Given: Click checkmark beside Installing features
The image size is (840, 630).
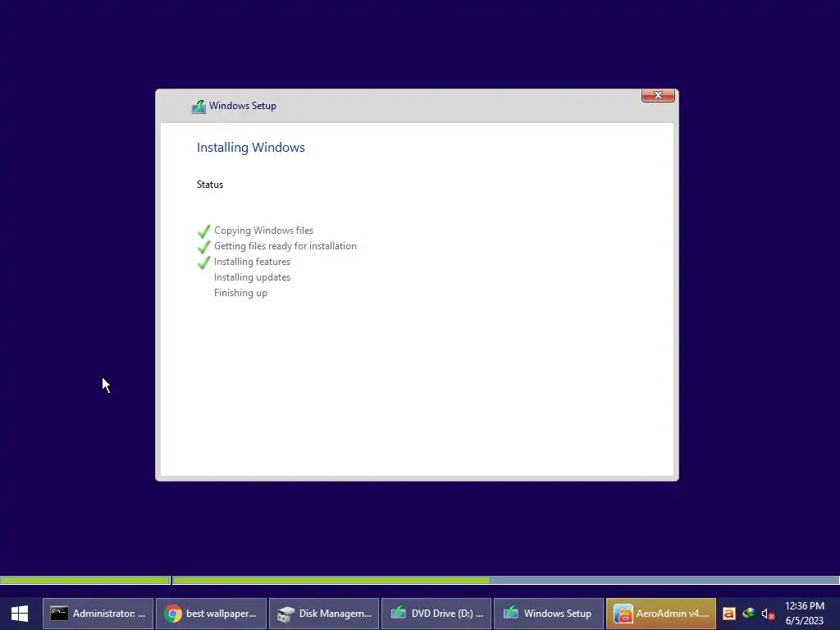Looking at the screenshot, I should tap(203, 262).
